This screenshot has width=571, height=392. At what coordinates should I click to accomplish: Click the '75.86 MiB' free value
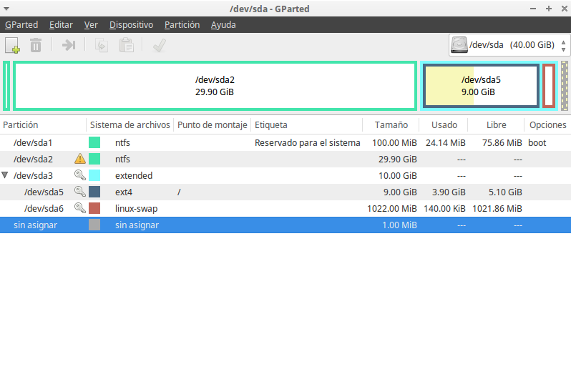tap(502, 142)
